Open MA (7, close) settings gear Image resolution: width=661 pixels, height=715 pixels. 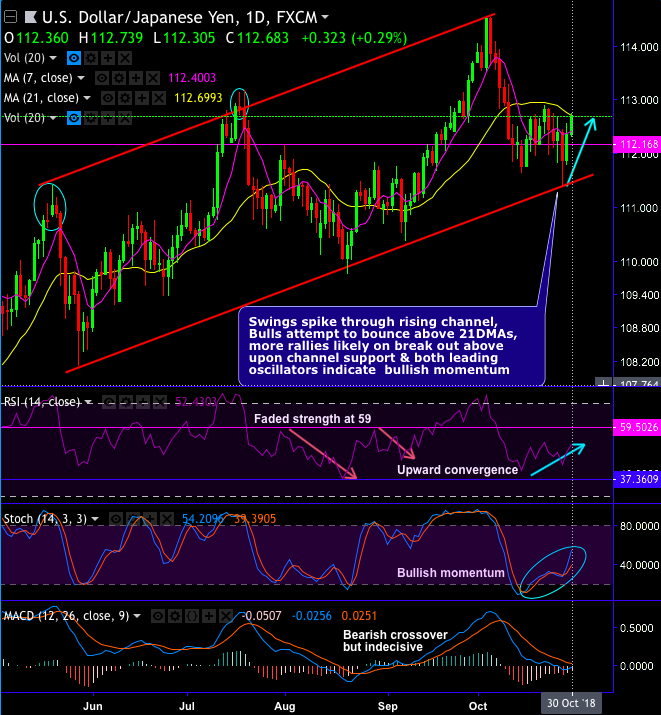click(119, 78)
